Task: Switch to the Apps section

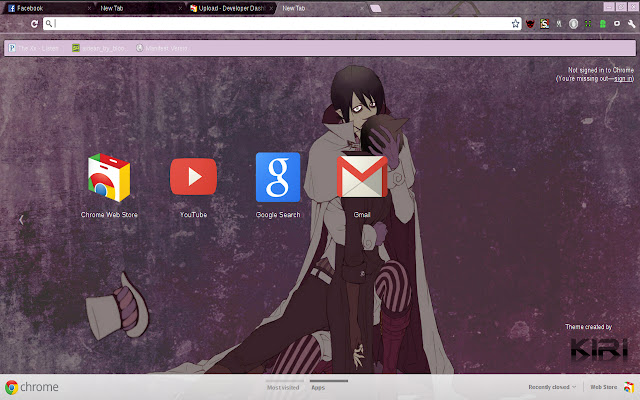Action: coord(318,387)
